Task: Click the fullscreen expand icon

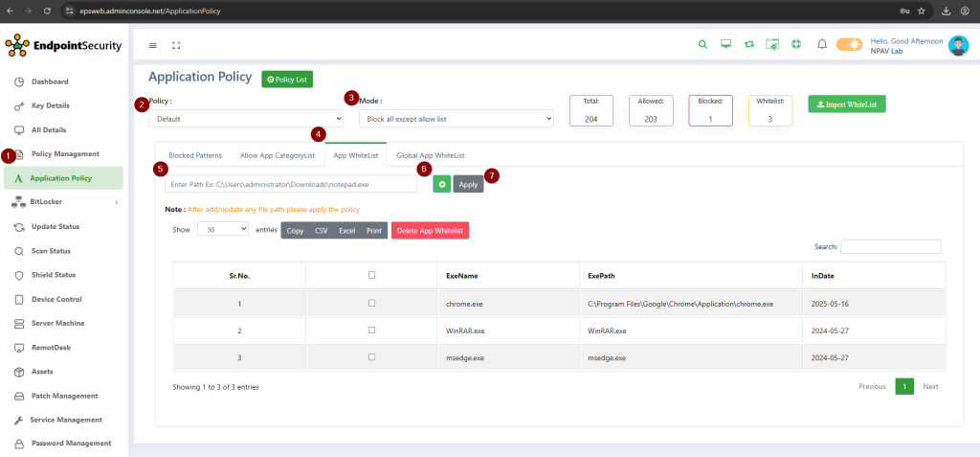Action: 176,45
